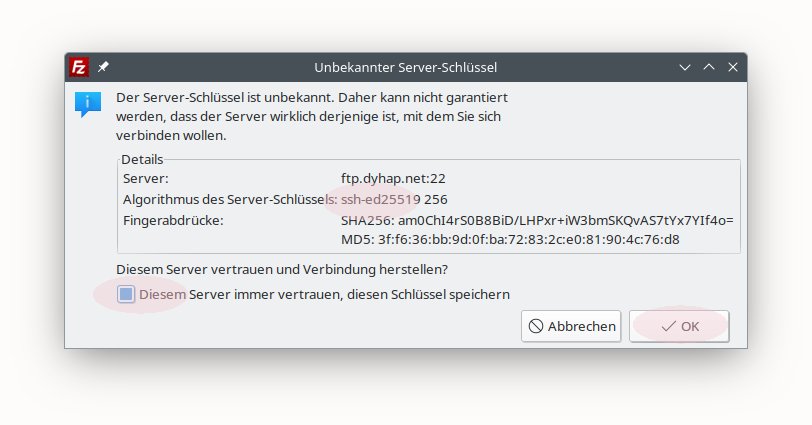The width and height of the screenshot is (812, 425).
Task: Close the Unbekannter Server-Schlüssel dialog
Action: tap(733, 67)
